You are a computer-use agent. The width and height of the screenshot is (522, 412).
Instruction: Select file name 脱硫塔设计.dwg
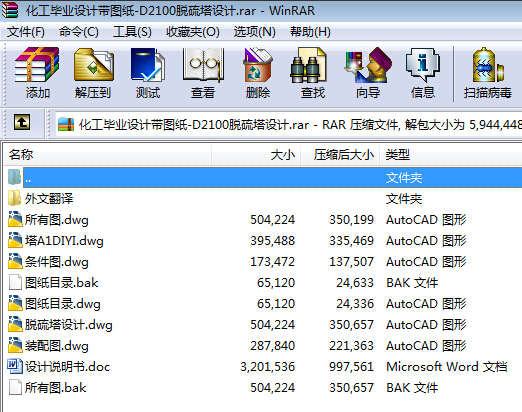click(69, 325)
